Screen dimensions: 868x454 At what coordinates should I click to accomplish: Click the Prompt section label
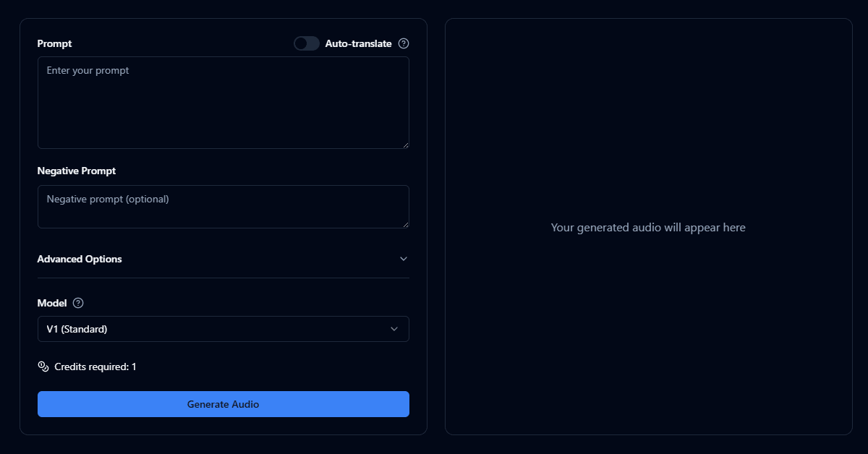[x=54, y=43]
